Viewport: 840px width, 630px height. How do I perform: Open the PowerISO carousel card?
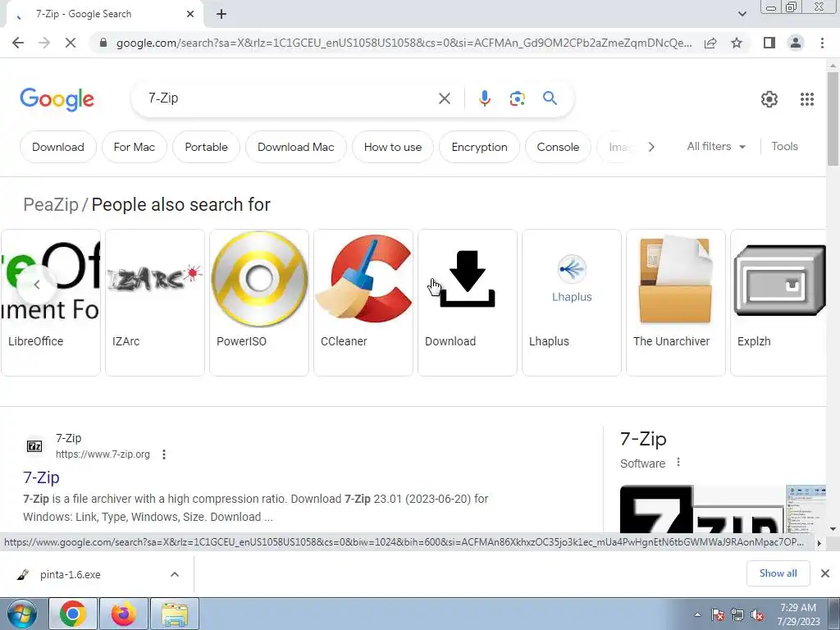tap(258, 303)
